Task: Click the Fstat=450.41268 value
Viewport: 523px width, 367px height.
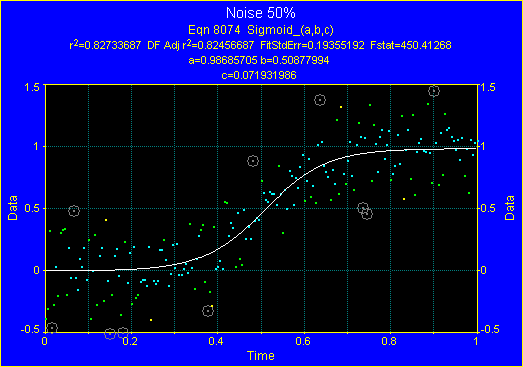Action: click(x=411, y=45)
